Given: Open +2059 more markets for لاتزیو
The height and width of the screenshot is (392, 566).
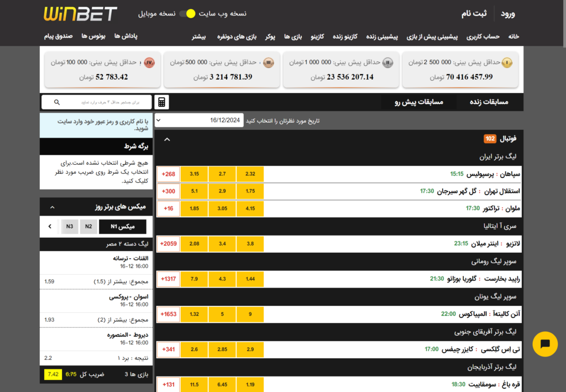Looking at the screenshot, I should pyautogui.click(x=168, y=244).
